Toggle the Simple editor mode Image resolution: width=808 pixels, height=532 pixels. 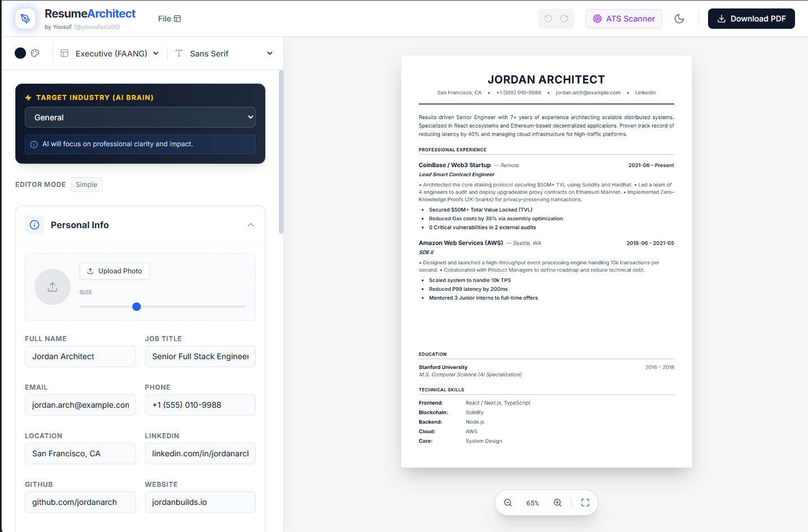point(86,185)
